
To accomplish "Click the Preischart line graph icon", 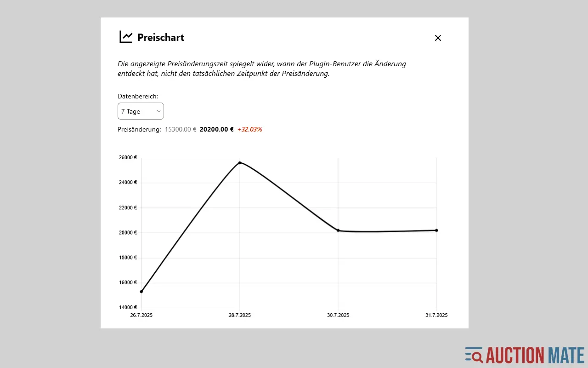I will pyautogui.click(x=126, y=37).
